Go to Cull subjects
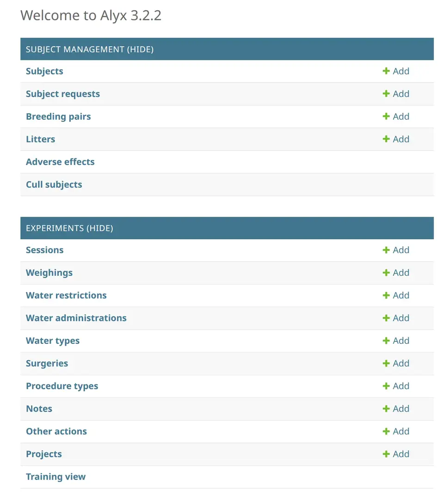 click(x=54, y=184)
